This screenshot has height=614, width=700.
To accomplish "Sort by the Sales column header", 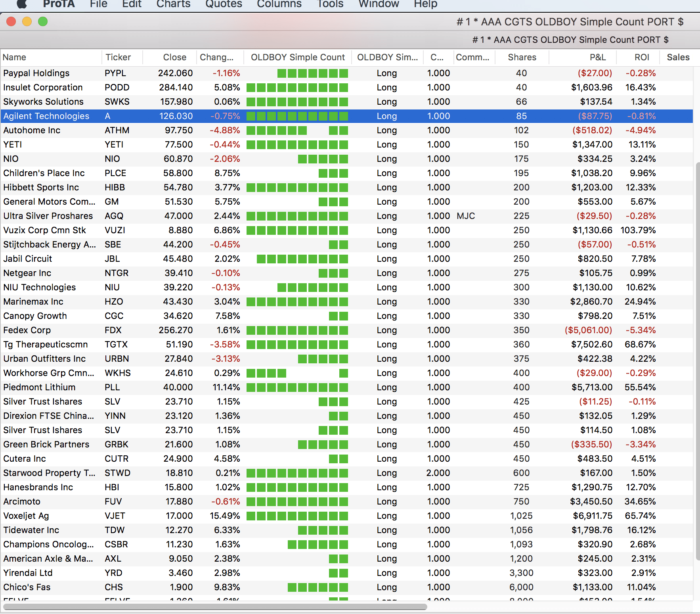I will (678, 57).
